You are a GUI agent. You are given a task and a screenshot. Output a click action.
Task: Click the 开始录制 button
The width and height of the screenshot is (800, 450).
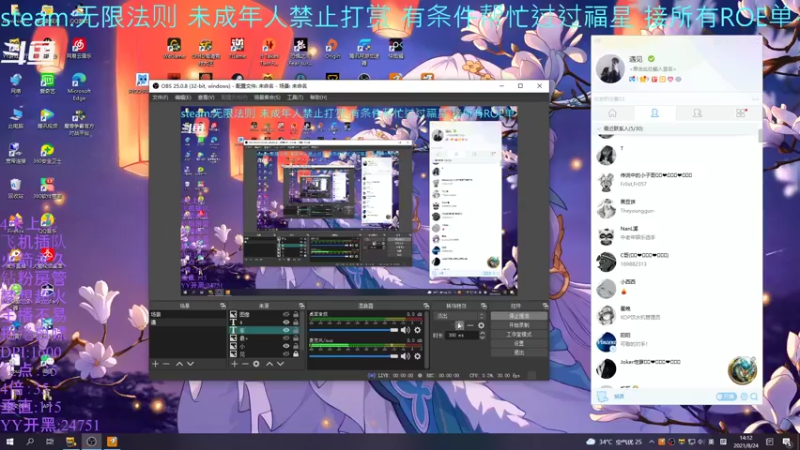(x=519, y=326)
